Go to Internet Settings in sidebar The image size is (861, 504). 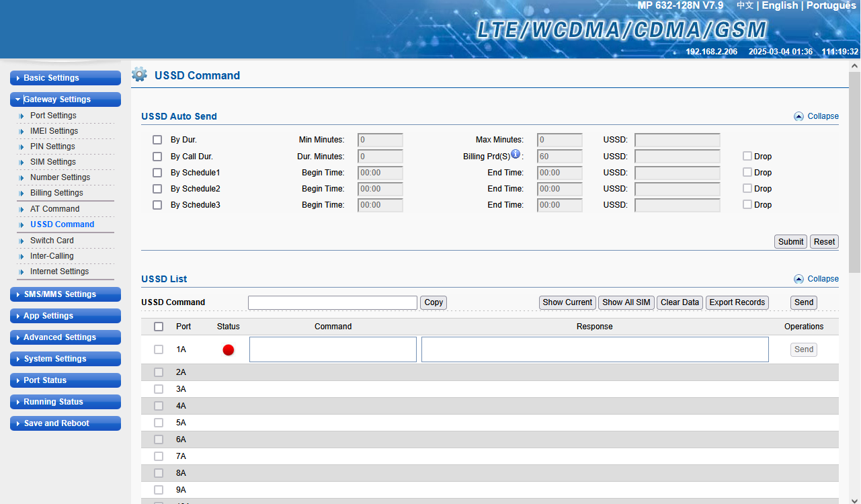tap(59, 271)
